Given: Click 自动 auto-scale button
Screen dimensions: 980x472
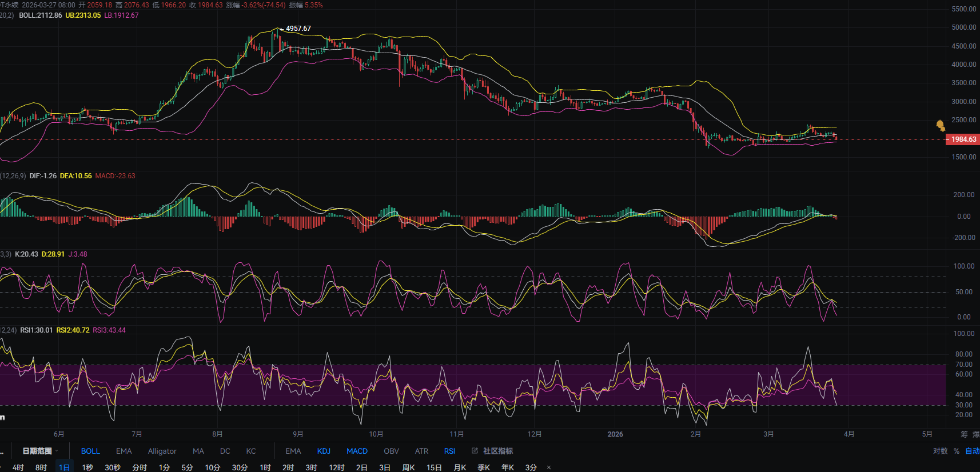Looking at the screenshot, I should [x=972, y=451].
